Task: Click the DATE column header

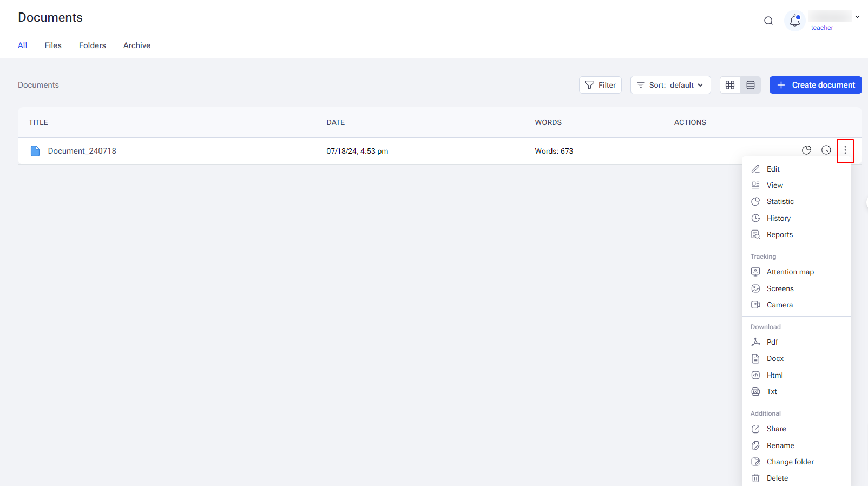Action: coord(336,122)
